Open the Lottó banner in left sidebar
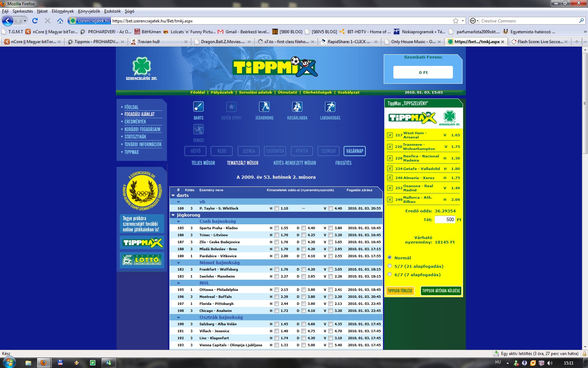Screen dimensions: 588x368 point(142,260)
